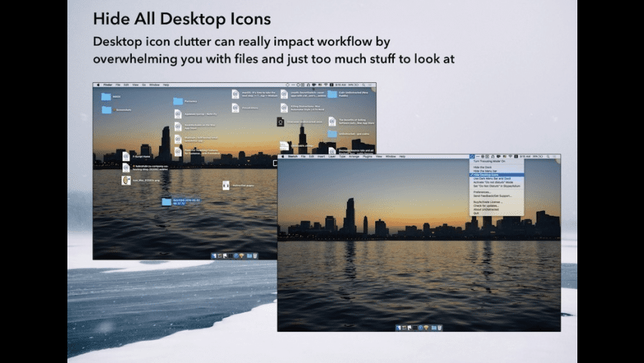Open the Screenshots folder on the desktop

click(x=106, y=110)
